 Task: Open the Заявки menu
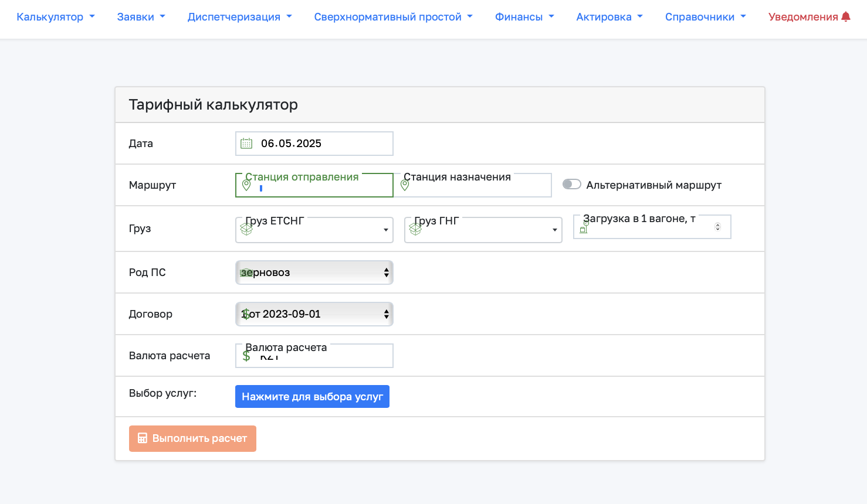coord(141,17)
